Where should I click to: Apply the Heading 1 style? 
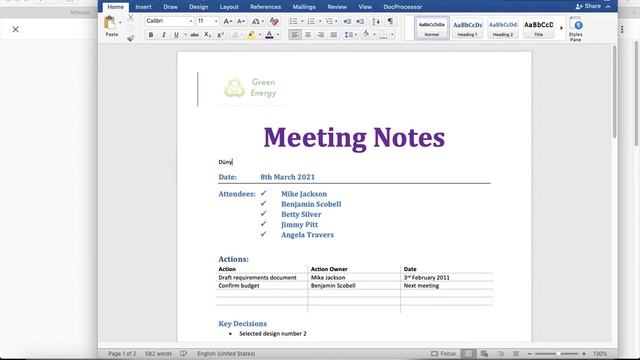pos(467,28)
